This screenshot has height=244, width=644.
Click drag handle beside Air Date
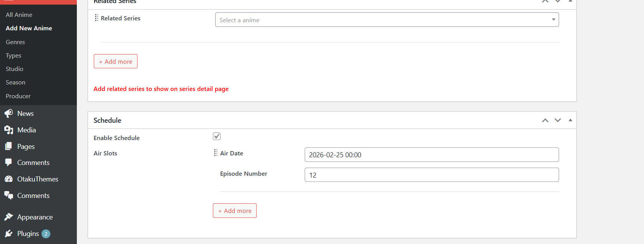(216, 153)
